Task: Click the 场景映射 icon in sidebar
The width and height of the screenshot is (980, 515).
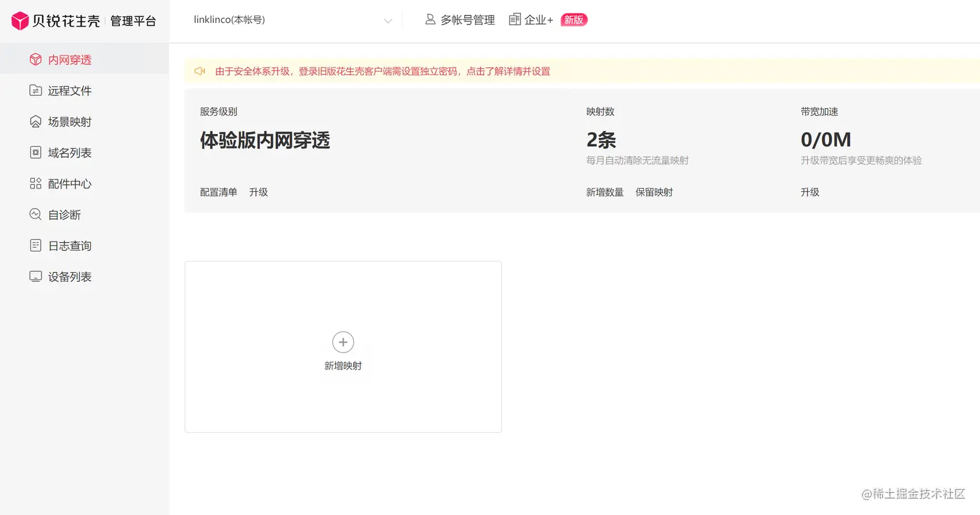Action: 36,122
